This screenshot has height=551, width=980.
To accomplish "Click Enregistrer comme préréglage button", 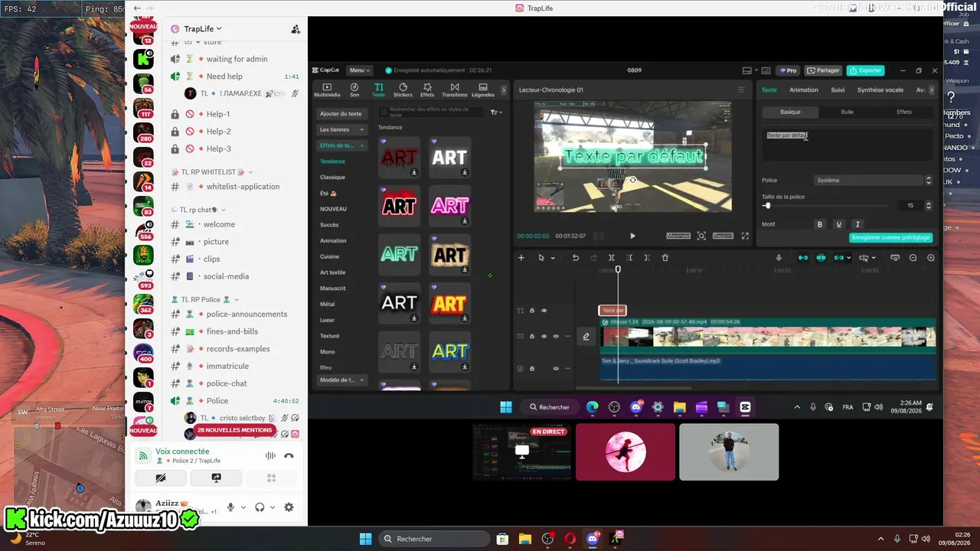I will click(890, 238).
